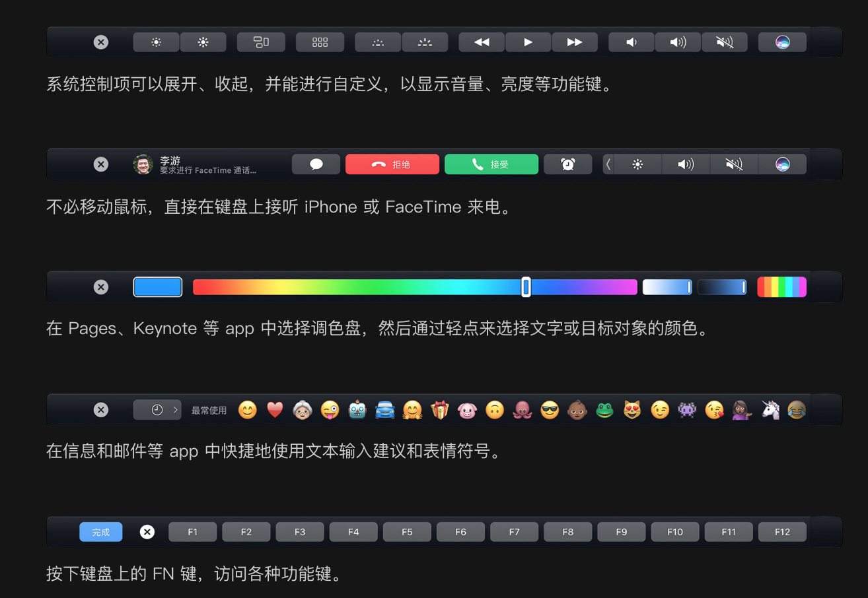Viewport: 868px width, 598px height.
Task: Tap the blue 完成 button
Action: click(x=101, y=532)
